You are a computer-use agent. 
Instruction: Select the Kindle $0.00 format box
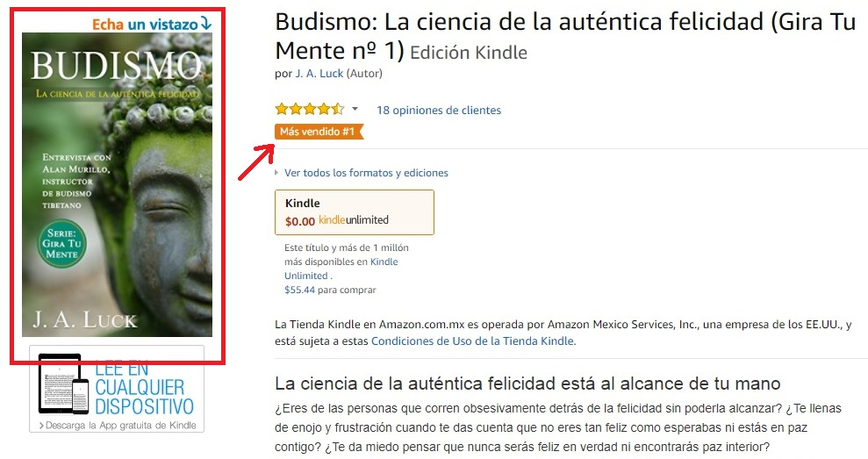pos(355,212)
